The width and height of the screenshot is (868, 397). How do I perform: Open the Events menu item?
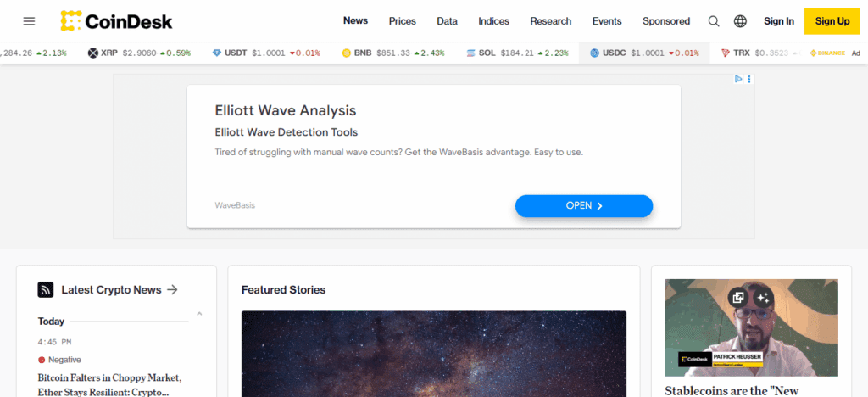pos(607,21)
